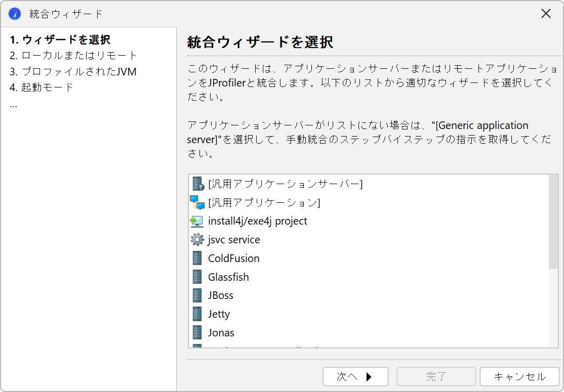564x392 pixels.
Task: Click the generic application server icon
Action: click(x=197, y=184)
